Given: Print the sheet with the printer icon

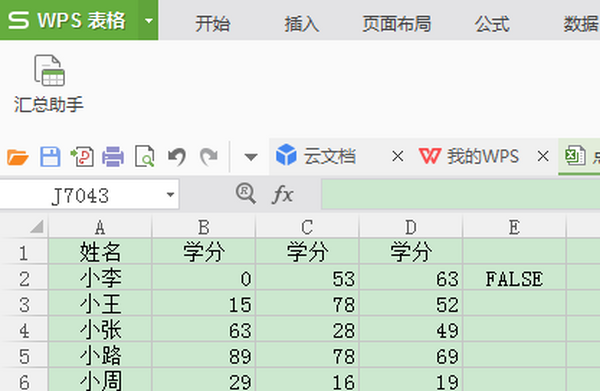Looking at the screenshot, I should coord(113,156).
